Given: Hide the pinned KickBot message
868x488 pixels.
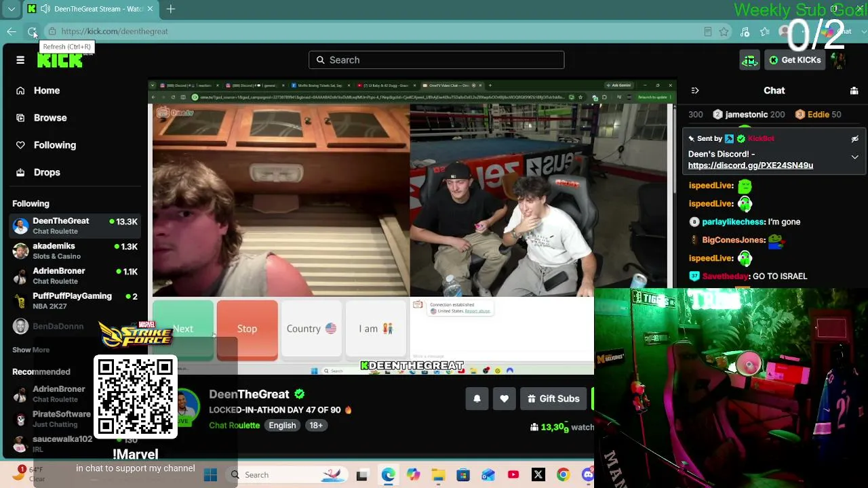Looking at the screenshot, I should pos(854,139).
